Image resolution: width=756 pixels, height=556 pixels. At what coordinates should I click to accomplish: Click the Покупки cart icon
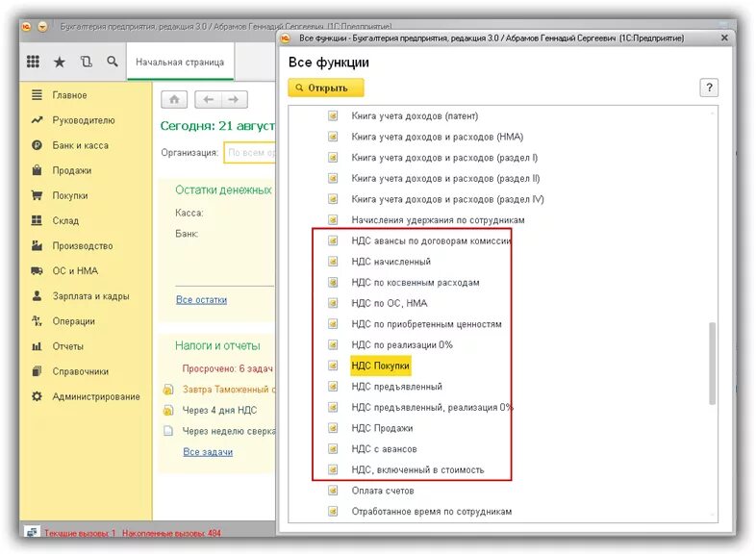[x=37, y=195]
